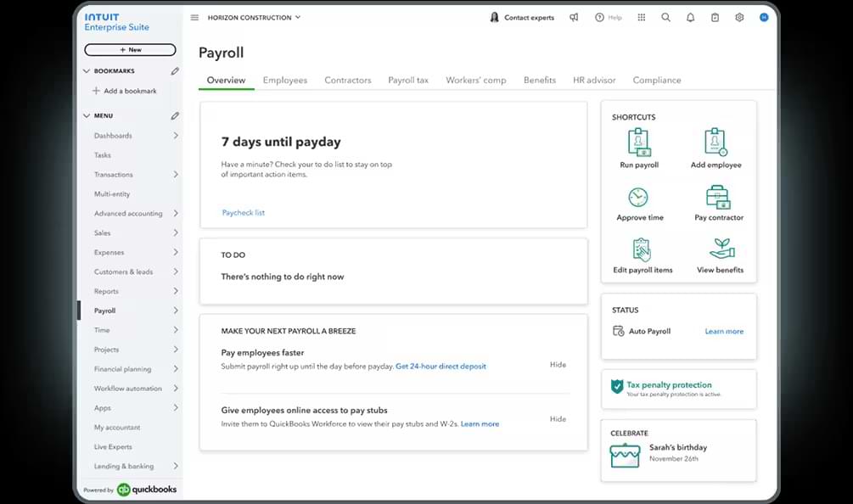Open the hamburger navigation menu icon
Image resolution: width=853 pixels, height=504 pixels.
194,18
